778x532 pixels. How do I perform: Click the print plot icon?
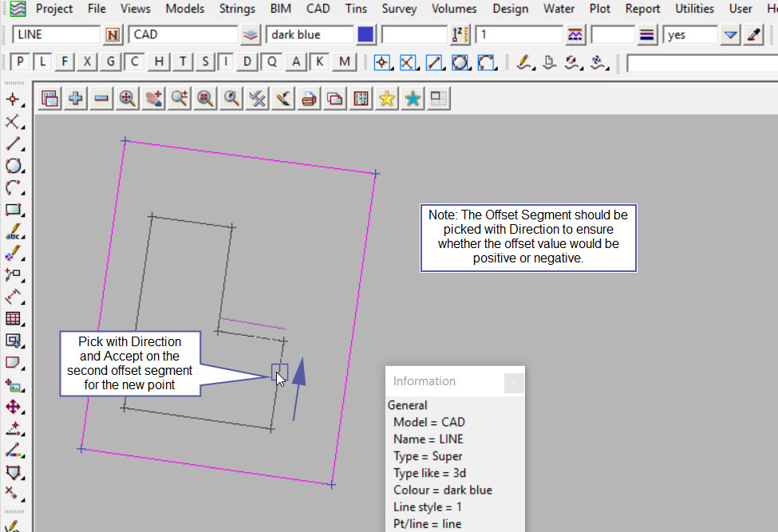(310, 98)
